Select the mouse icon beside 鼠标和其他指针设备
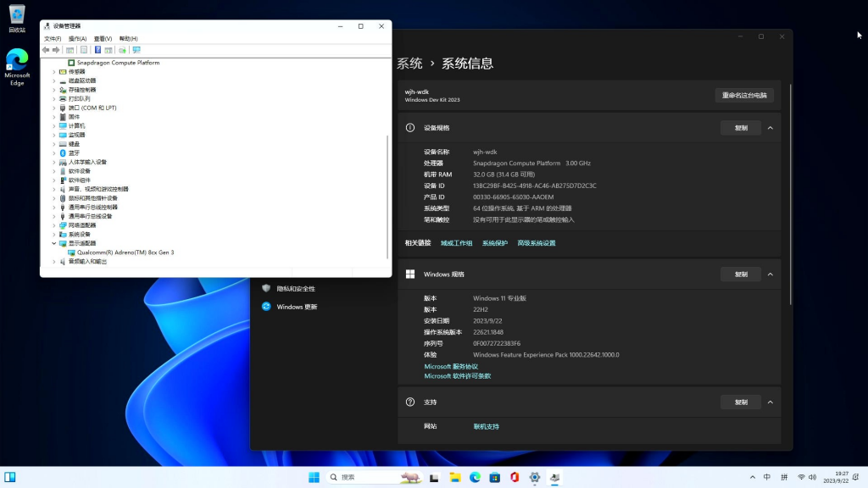 point(63,198)
